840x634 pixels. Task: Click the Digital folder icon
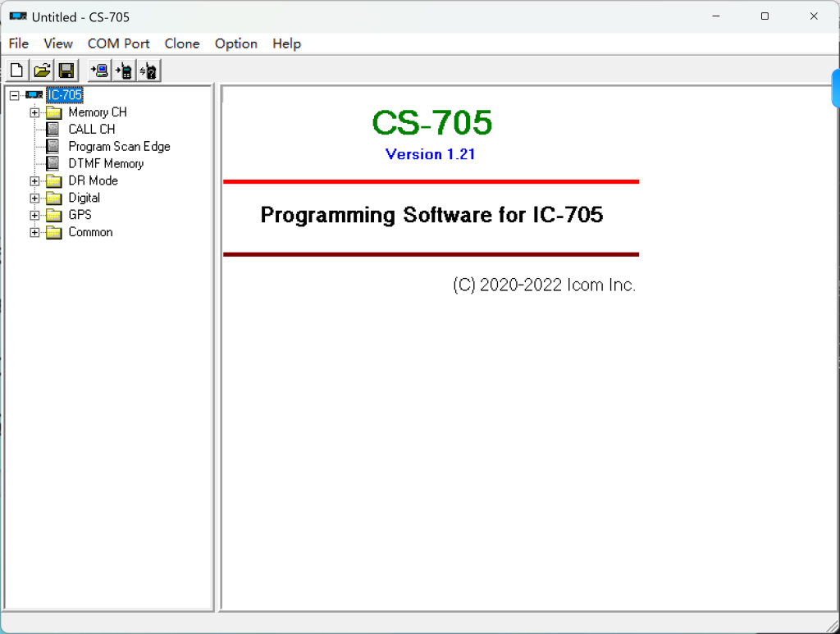click(x=53, y=198)
